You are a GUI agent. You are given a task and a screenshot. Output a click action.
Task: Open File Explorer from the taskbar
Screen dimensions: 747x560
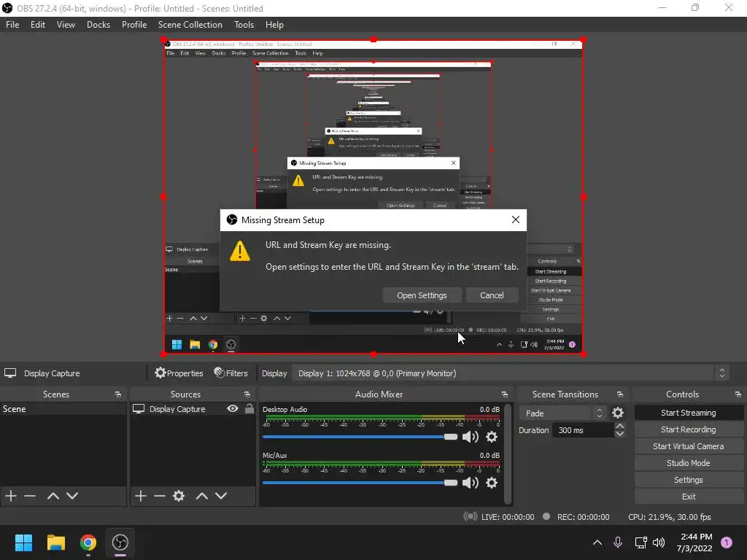coord(55,542)
